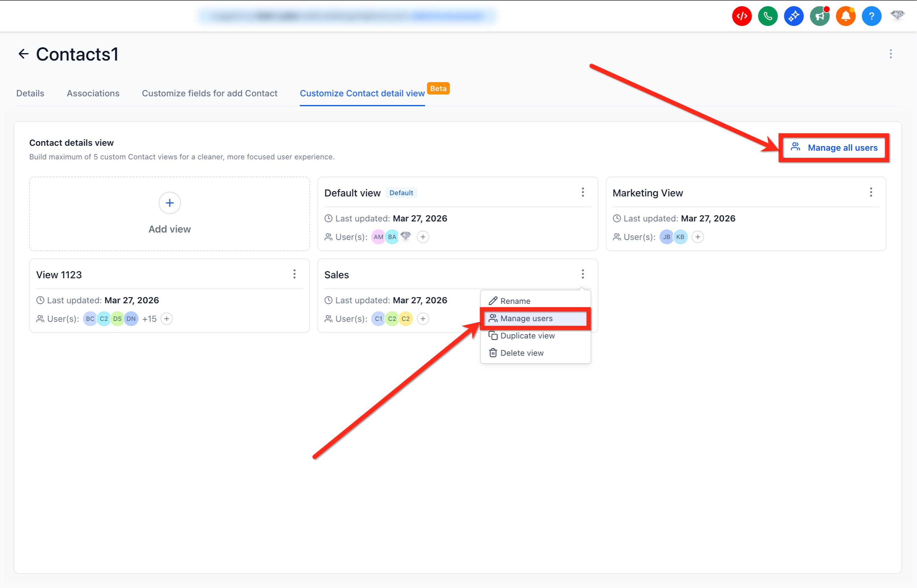
Task: Click the blue help question mark icon
Action: 872,16
